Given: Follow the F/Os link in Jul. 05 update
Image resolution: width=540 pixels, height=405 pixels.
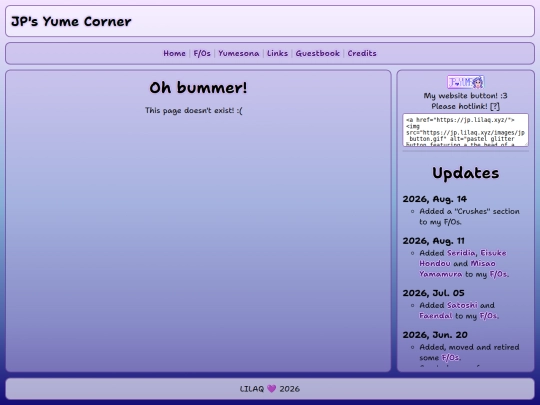Looking at the screenshot, I should pyautogui.click(x=489, y=315).
